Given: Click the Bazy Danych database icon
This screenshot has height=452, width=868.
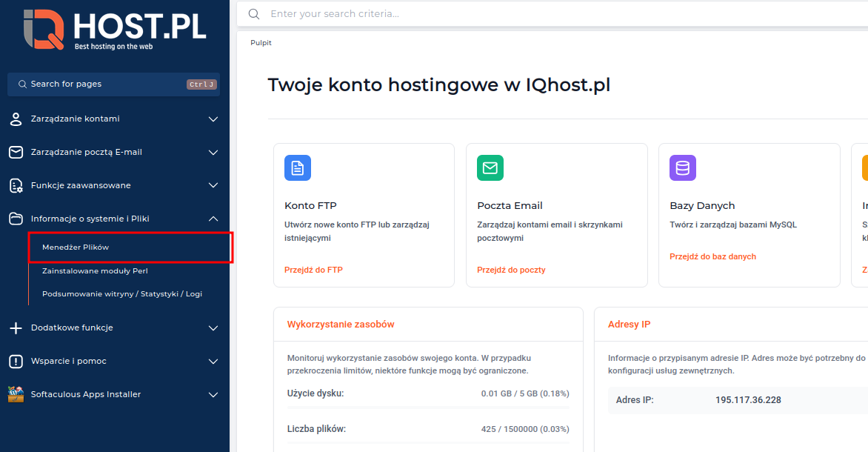Looking at the screenshot, I should pos(682,168).
